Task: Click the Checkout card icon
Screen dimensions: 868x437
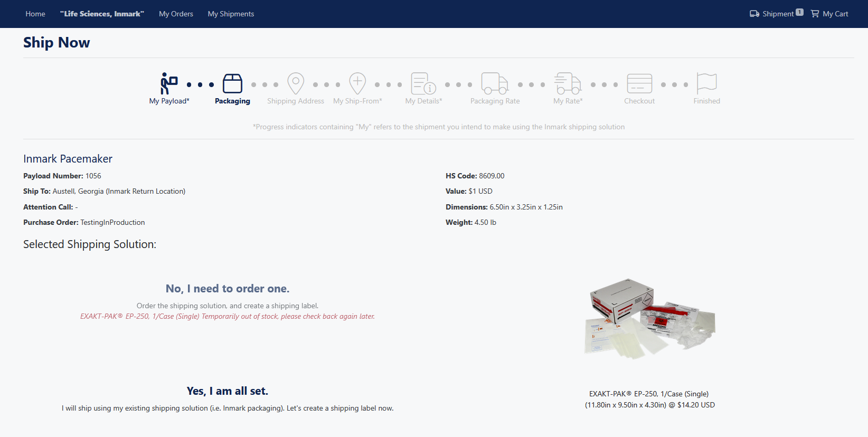Action: tap(639, 83)
